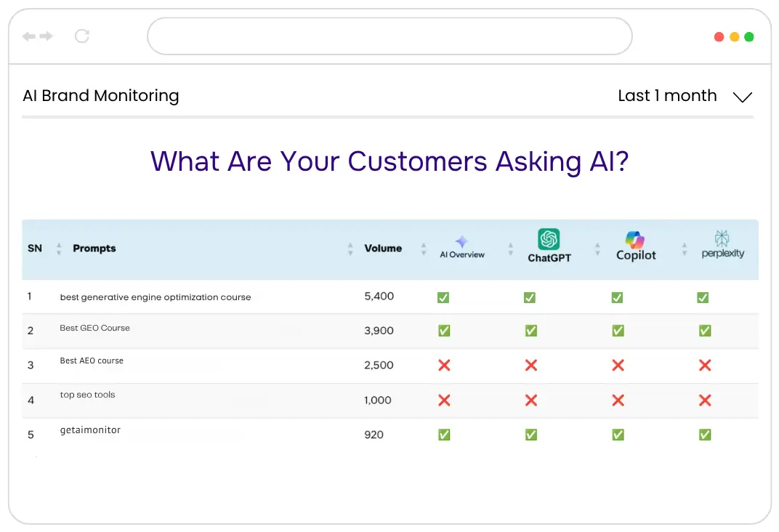Image resolution: width=779 pixels, height=532 pixels.
Task: Click ChatGPT check for Best GEO Course
Action: pos(531,331)
